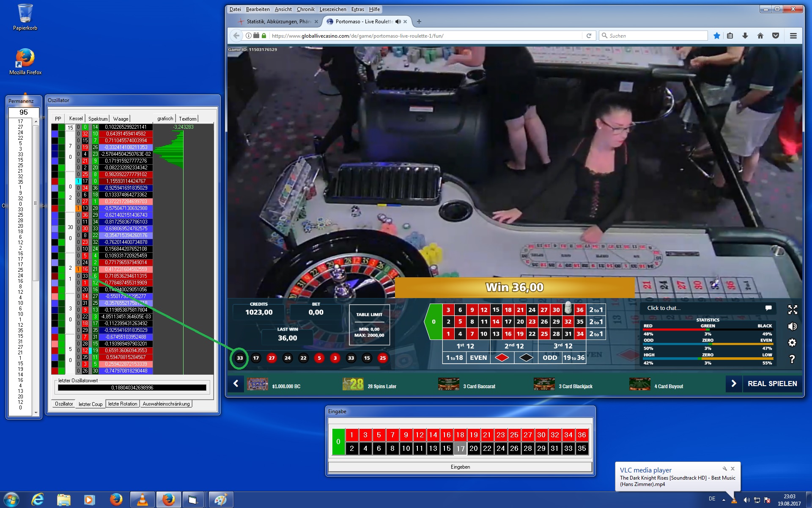Open the Papierkorb desktop icon
This screenshot has width=812, height=508.
(x=25, y=17)
